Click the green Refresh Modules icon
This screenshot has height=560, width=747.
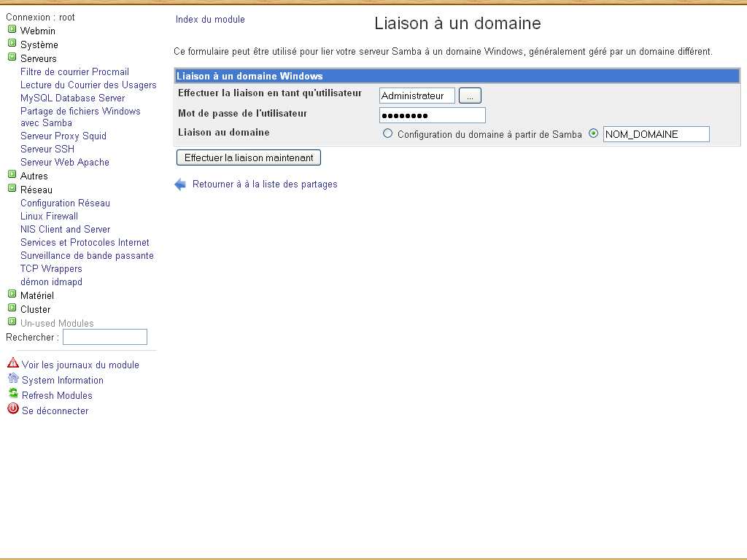(x=12, y=394)
